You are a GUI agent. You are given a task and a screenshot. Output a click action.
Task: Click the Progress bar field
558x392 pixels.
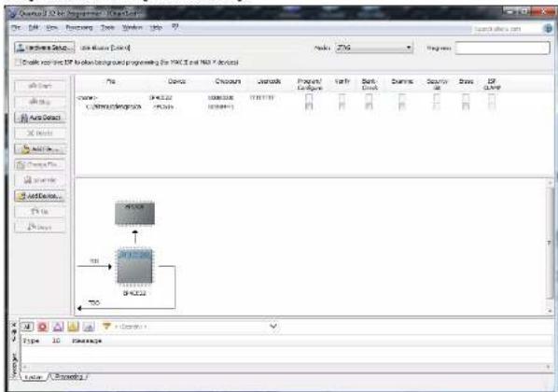click(x=503, y=48)
